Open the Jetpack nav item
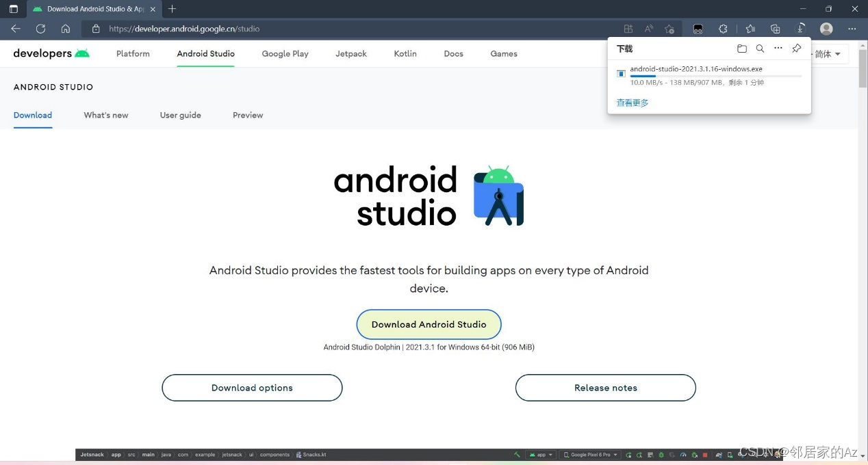Viewport: 868px width, 465px height. [351, 53]
